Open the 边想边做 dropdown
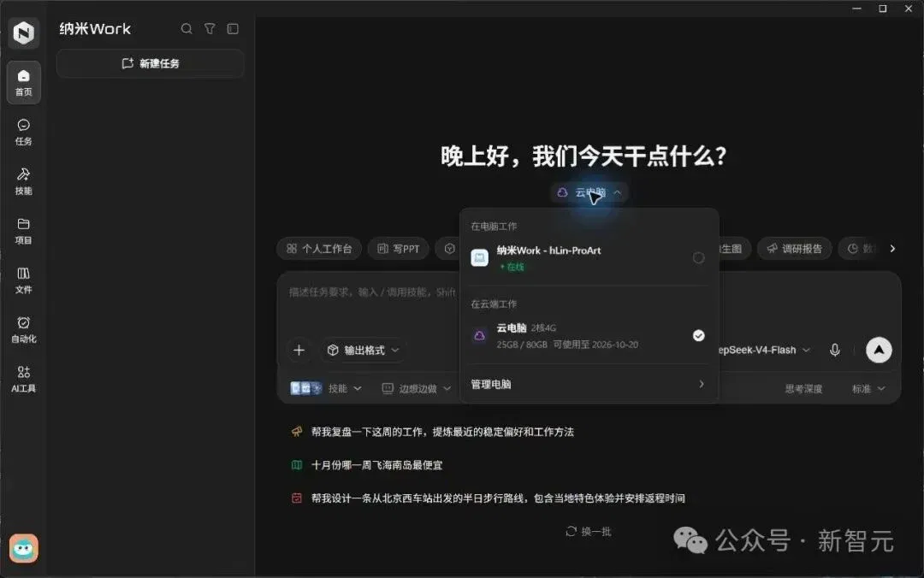 [x=417, y=388]
